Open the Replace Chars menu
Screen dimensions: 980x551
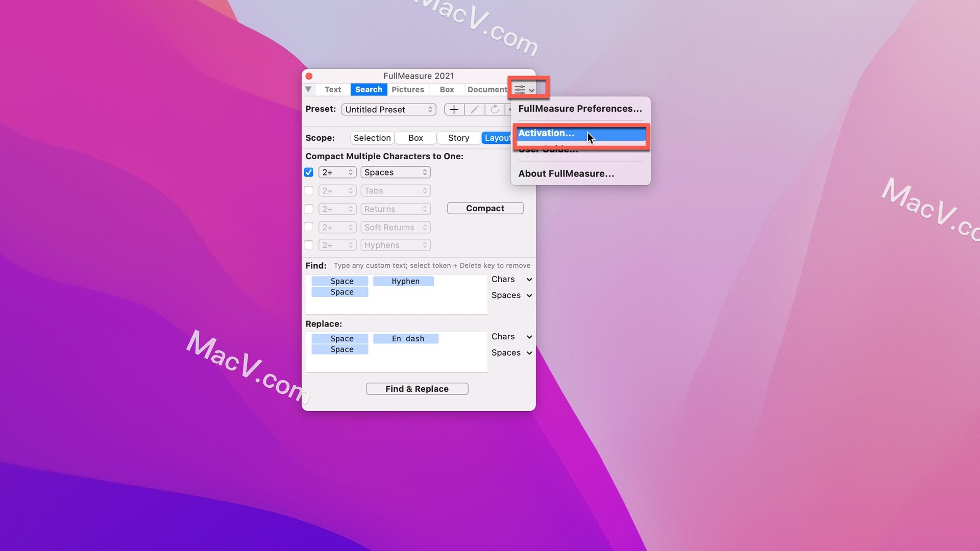pyautogui.click(x=512, y=337)
